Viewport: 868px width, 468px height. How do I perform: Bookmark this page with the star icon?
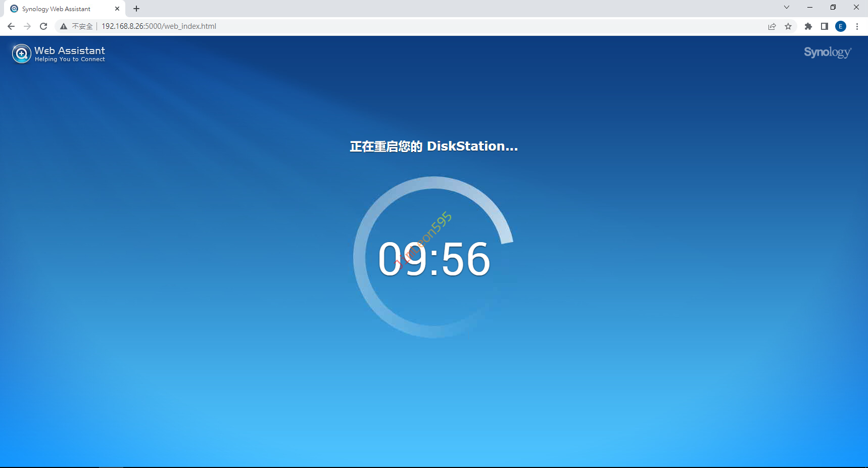788,26
